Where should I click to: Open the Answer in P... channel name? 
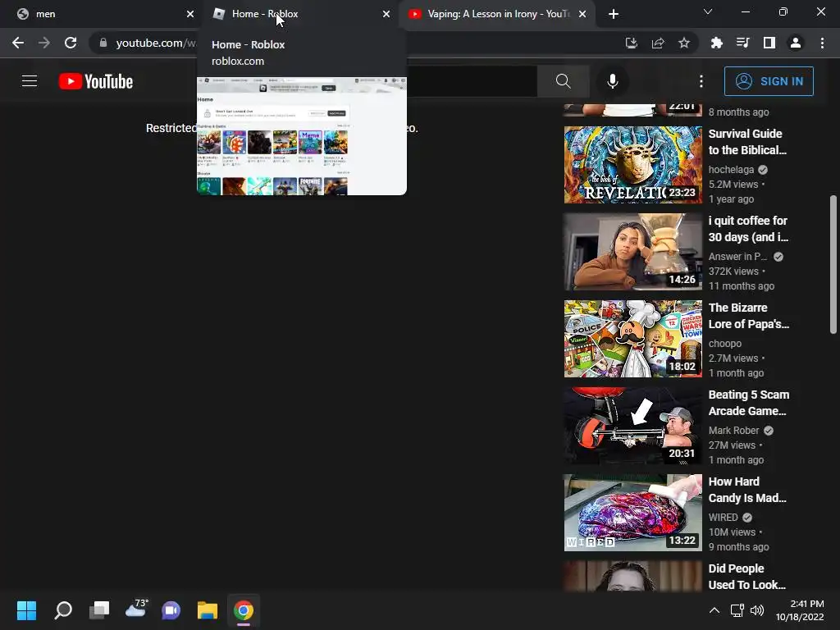click(x=737, y=257)
